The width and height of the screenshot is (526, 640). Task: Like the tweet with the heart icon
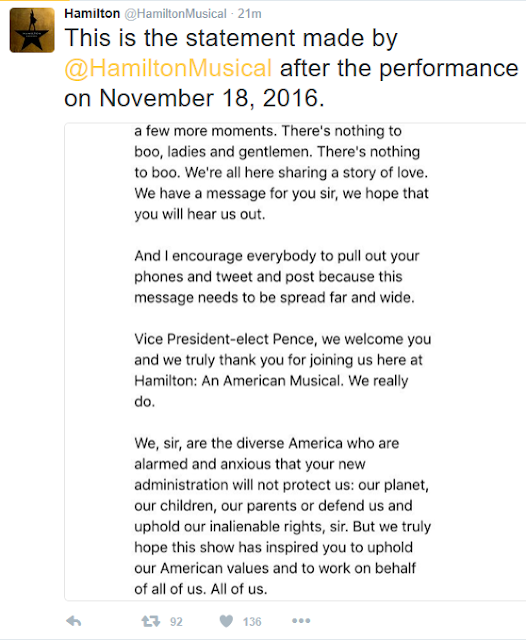pyautogui.click(x=226, y=621)
